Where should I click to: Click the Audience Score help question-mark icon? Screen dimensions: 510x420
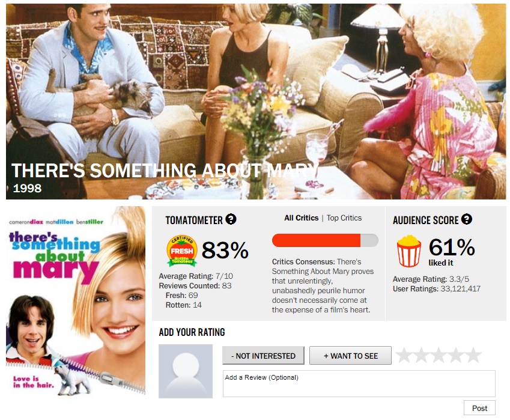(467, 219)
